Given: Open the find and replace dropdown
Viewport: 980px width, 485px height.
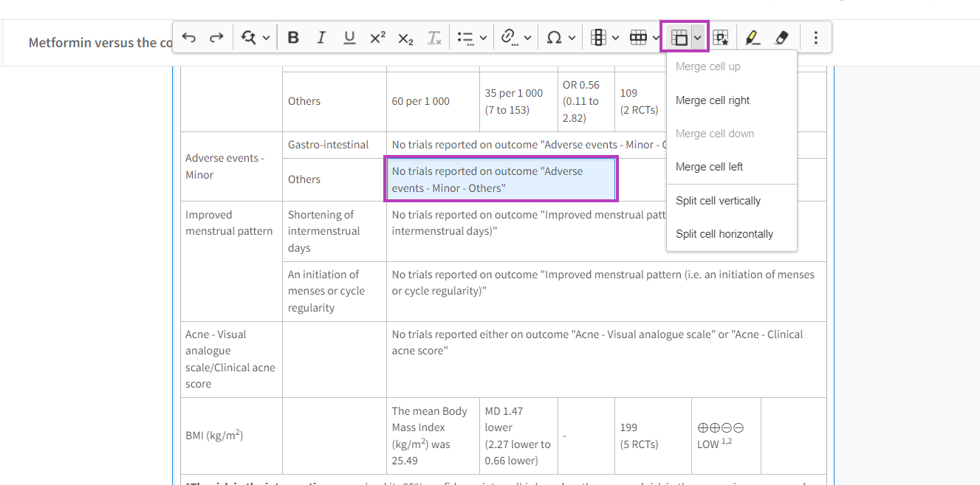Looking at the screenshot, I should tap(256, 38).
